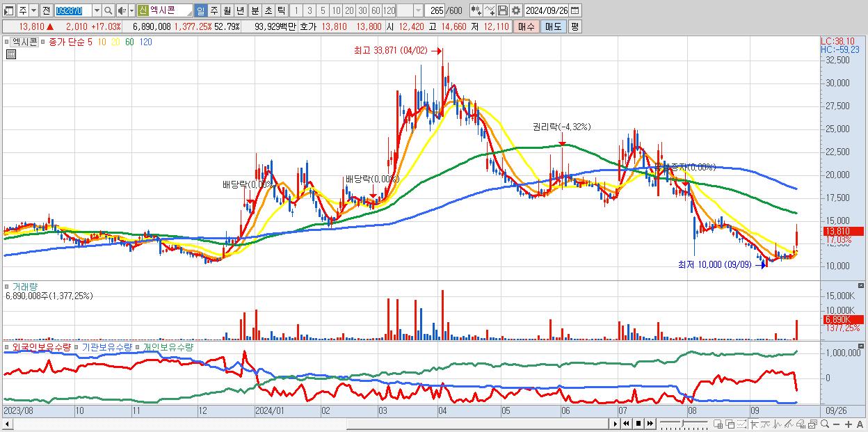Screen dimensions: 868x432
Task: Click the stock name field 엑시콘
Action: pos(171,10)
